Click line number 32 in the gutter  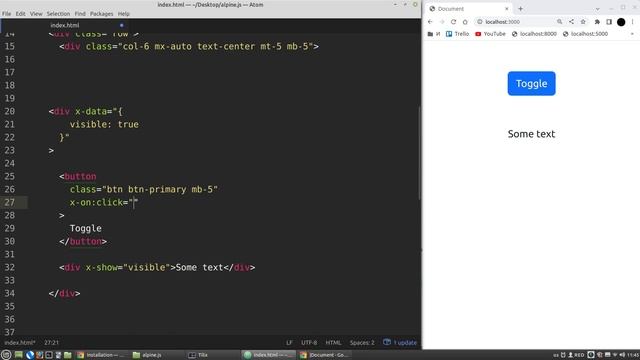(9, 267)
